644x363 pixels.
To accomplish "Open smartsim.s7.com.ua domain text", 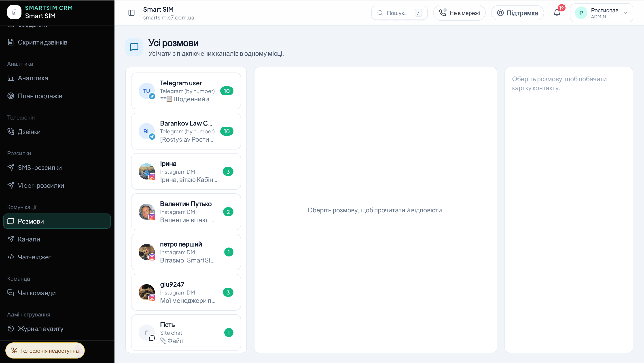I will [169, 18].
